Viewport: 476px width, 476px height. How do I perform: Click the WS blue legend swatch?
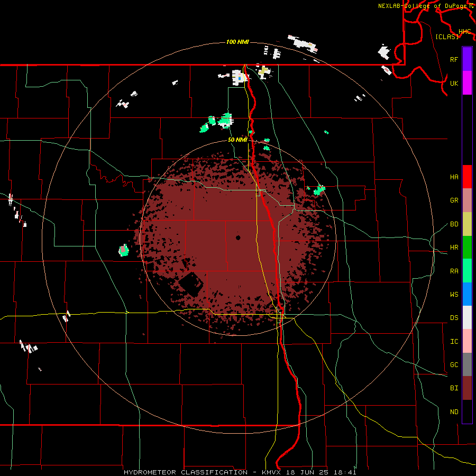467,294
